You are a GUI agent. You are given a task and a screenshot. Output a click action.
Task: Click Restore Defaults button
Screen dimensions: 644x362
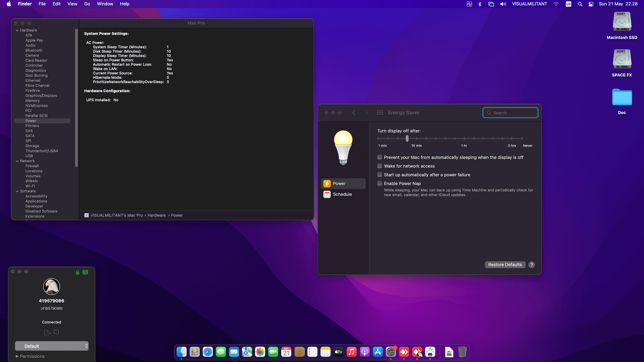(x=505, y=265)
